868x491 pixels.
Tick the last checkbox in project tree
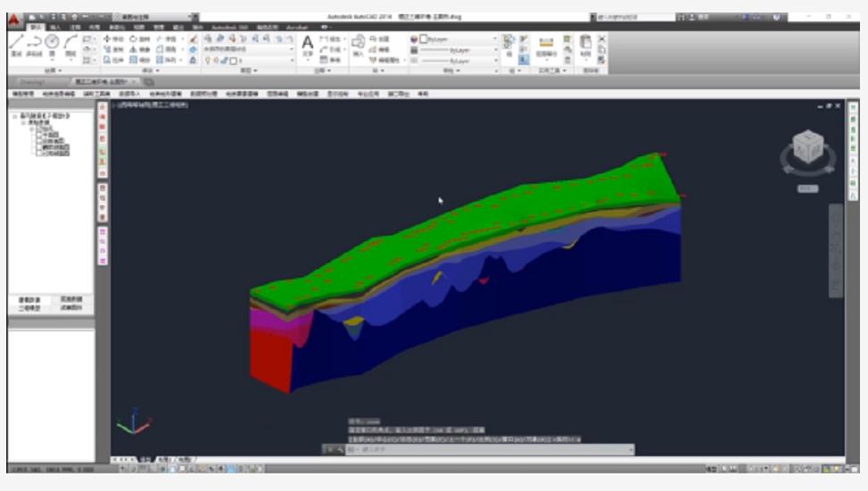tap(38, 154)
